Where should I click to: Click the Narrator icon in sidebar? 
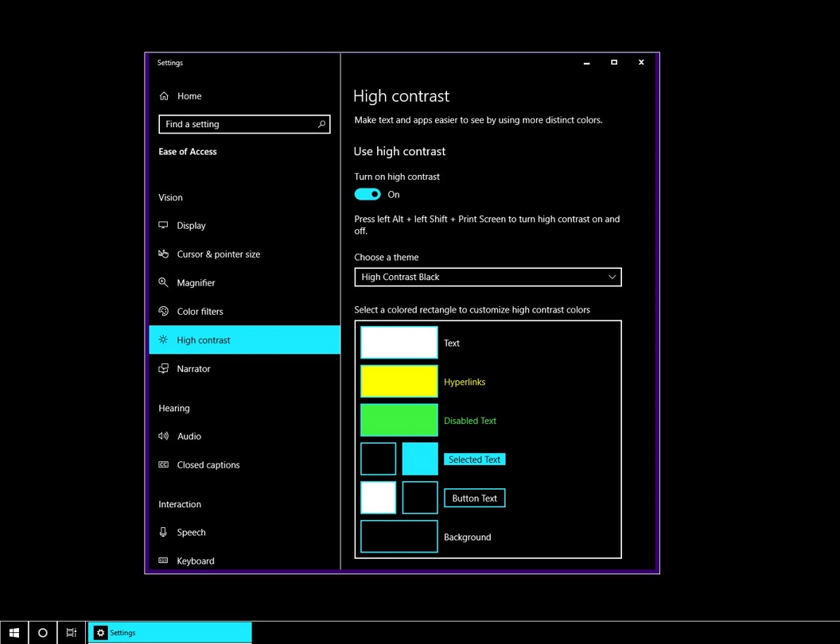(164, 369)
